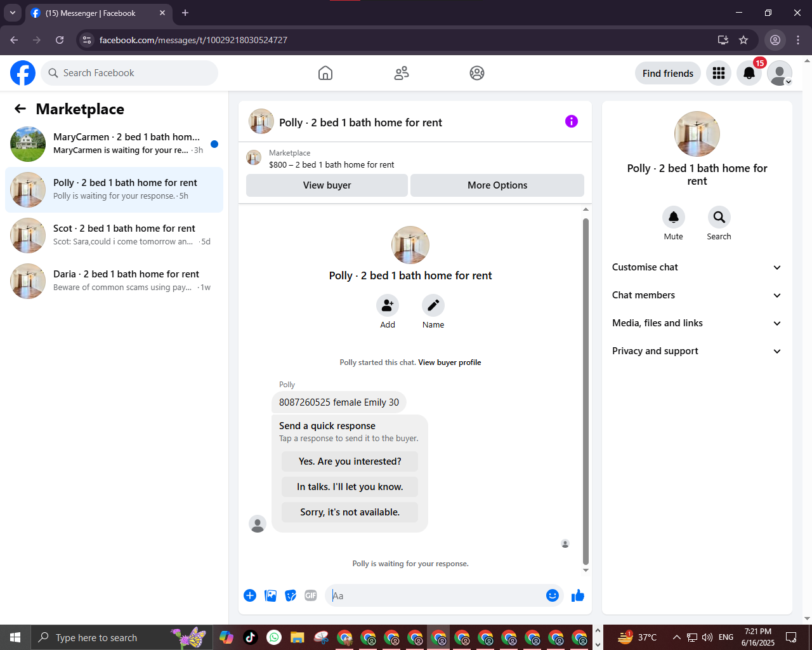
Task: Search in conversation with magnifier icon
Action: tap(719, 217)
